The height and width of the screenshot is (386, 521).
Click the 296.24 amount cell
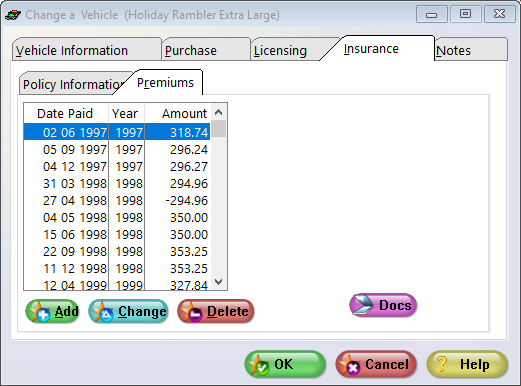[178, 149]
